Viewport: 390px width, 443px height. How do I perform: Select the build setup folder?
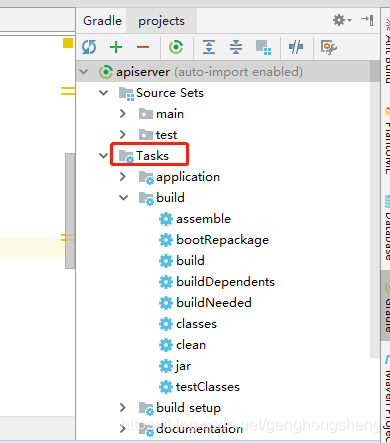(x=180, y=408)
